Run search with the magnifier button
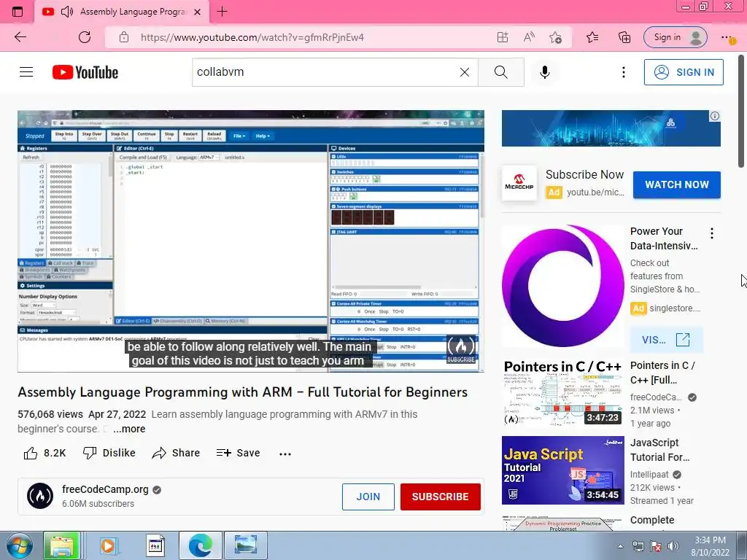This screenshot has height=560, width=747. click(x=500, y=72)
